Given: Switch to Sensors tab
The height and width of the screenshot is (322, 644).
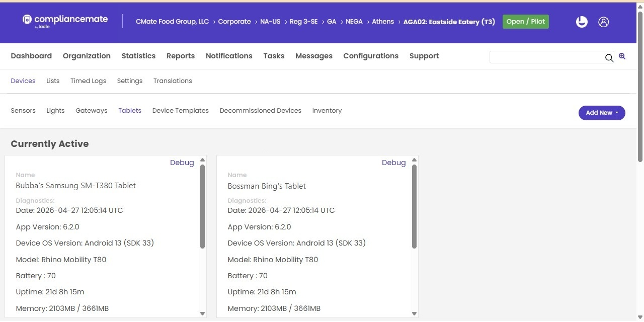Looking at the screenshot, I should click(23, 110).
